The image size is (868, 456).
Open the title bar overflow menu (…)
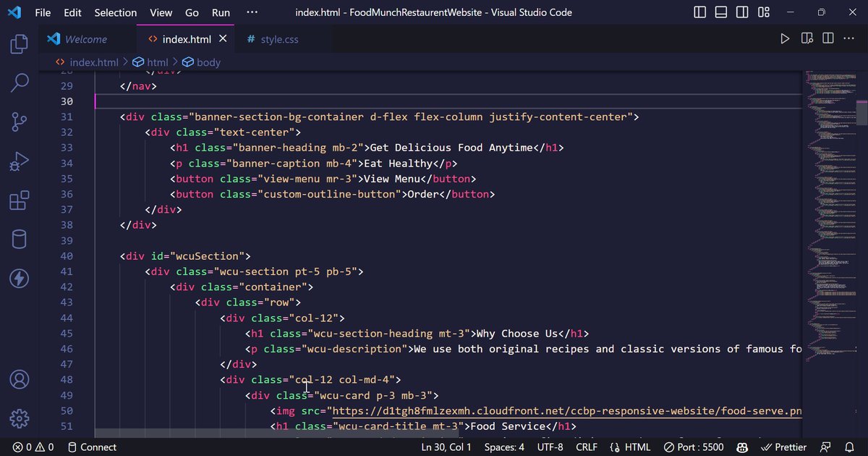(252, 12)
